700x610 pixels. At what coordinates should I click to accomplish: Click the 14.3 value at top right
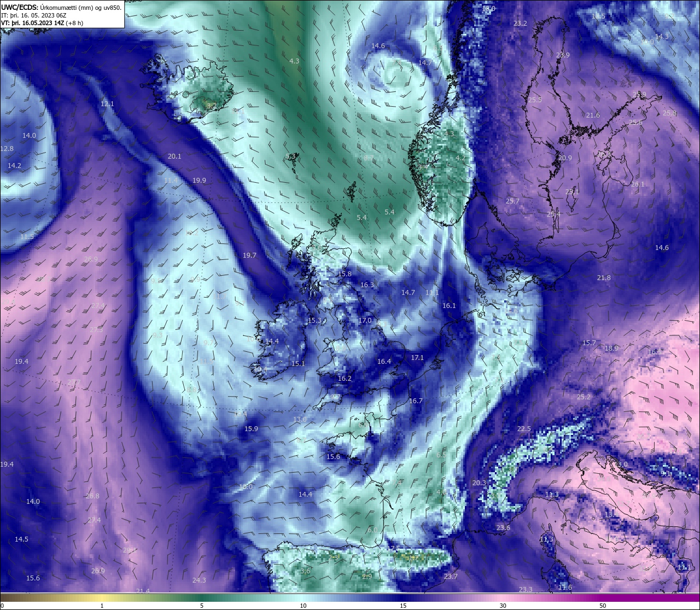click(662, 37)
